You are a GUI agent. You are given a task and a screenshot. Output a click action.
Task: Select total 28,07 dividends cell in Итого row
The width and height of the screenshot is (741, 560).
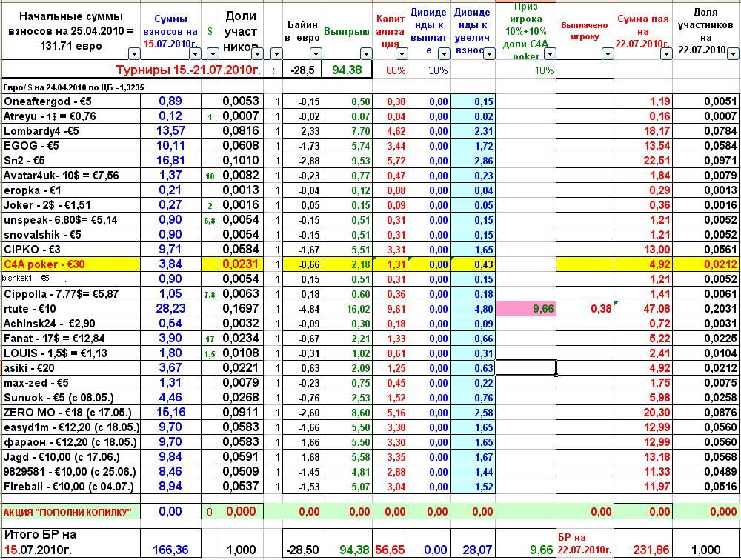[x=473, y=543]
